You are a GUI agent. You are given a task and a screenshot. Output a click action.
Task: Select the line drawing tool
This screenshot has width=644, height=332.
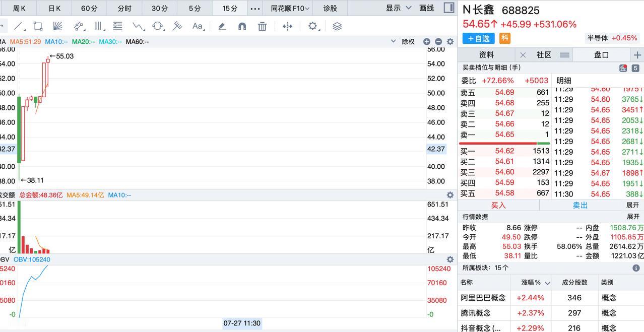point(18,26)
